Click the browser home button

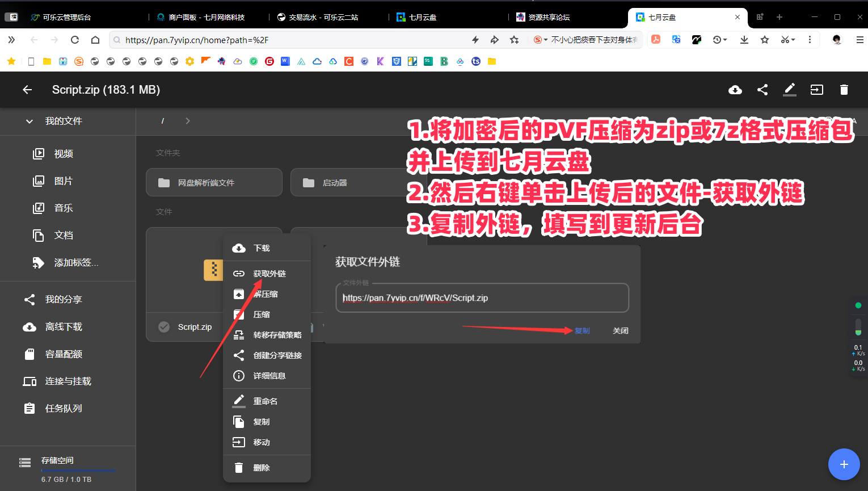[x=95, y=40]
